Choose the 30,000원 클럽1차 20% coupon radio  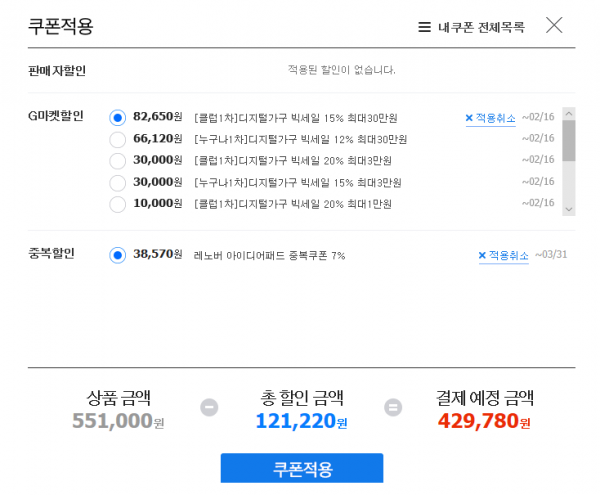pos(117,161)
